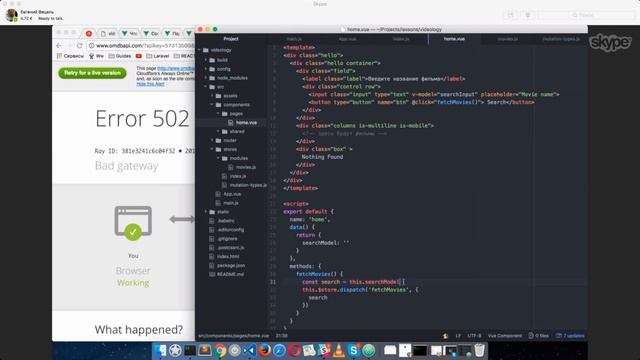Launch VLC cone icon in the Dock
Screen dimensions: 640x360
[x=339, y=351]
